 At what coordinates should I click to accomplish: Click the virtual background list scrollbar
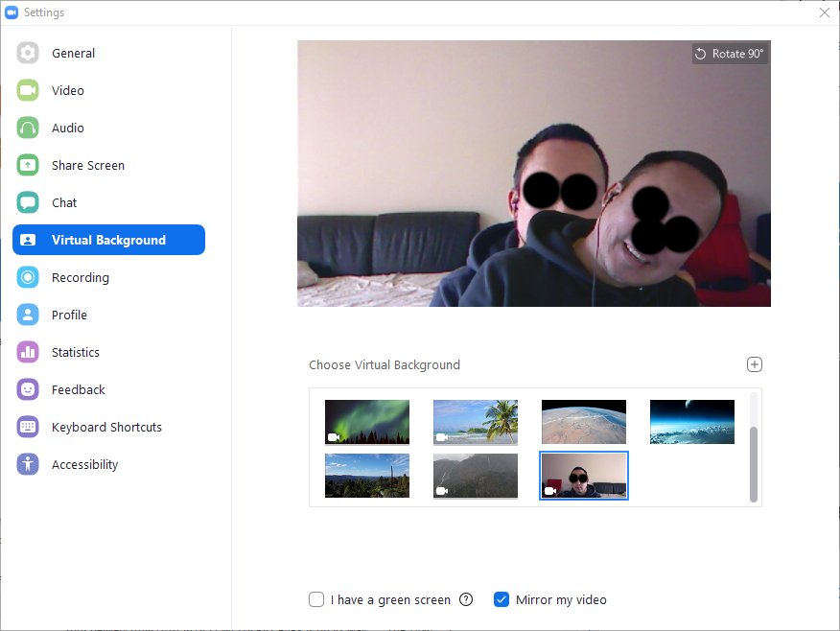pos(754,463)
